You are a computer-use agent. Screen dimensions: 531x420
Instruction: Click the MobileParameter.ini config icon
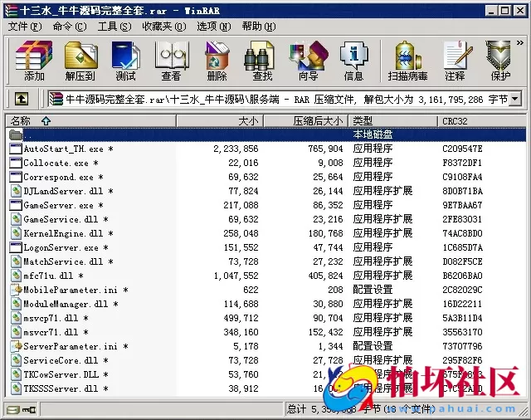[x=16, y=290]
